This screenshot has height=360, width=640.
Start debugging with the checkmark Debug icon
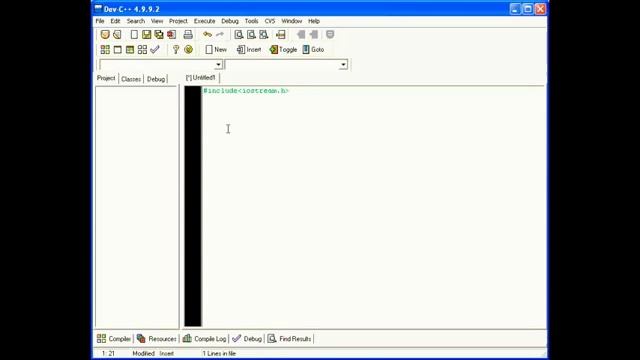coord(155,49)
